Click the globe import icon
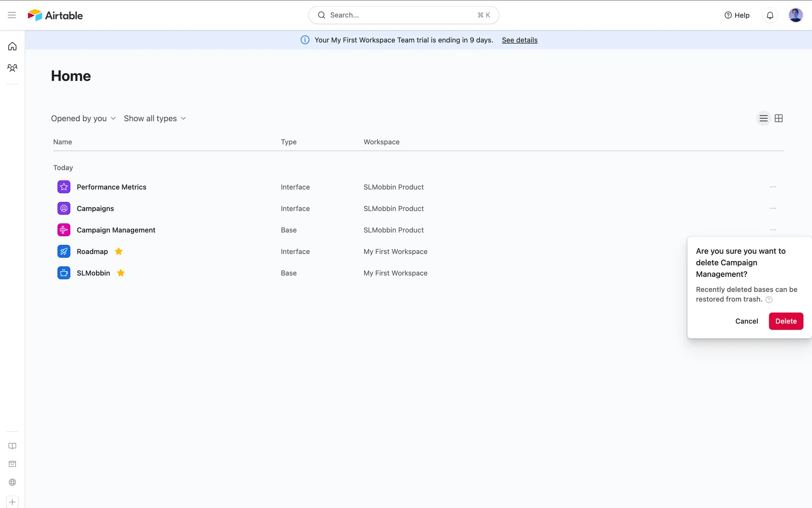812x508 pixels. tap(12, 482)
